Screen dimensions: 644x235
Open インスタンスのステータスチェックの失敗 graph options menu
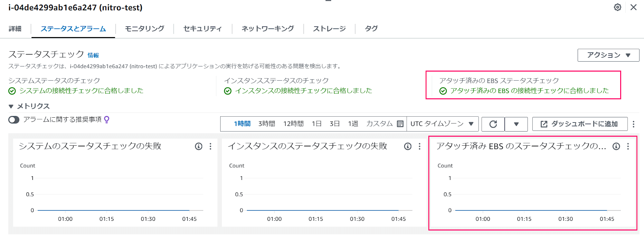click(420, 146)
